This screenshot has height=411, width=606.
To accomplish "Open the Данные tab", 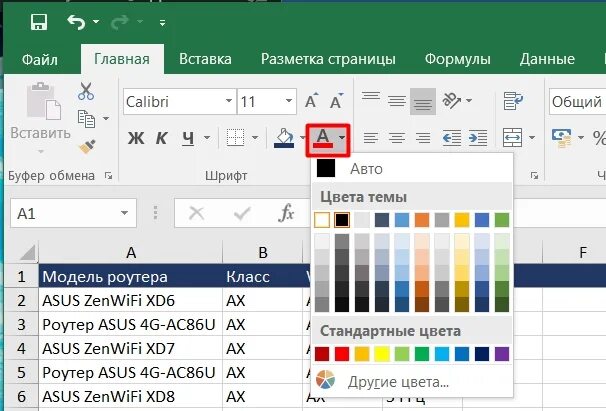I will pyautogui.click(x=547, y=59).
